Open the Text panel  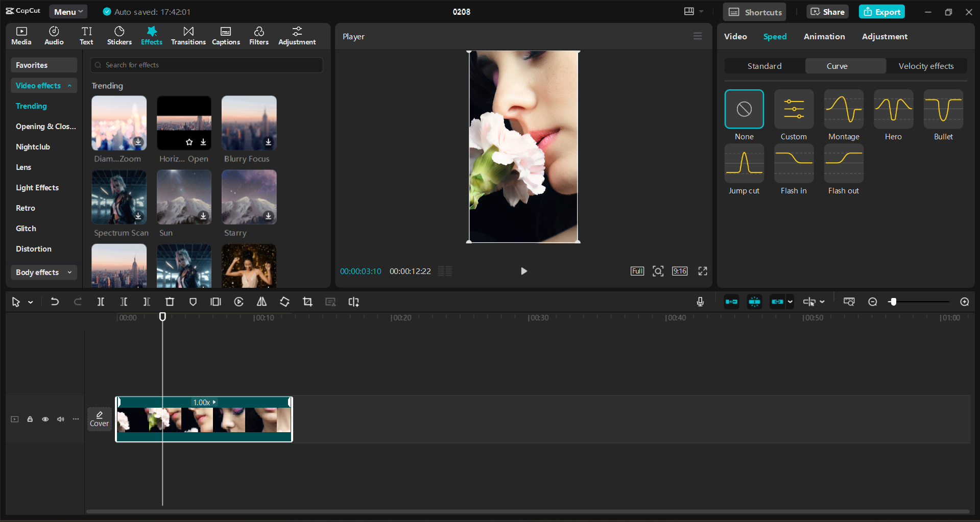coord(86,36)
